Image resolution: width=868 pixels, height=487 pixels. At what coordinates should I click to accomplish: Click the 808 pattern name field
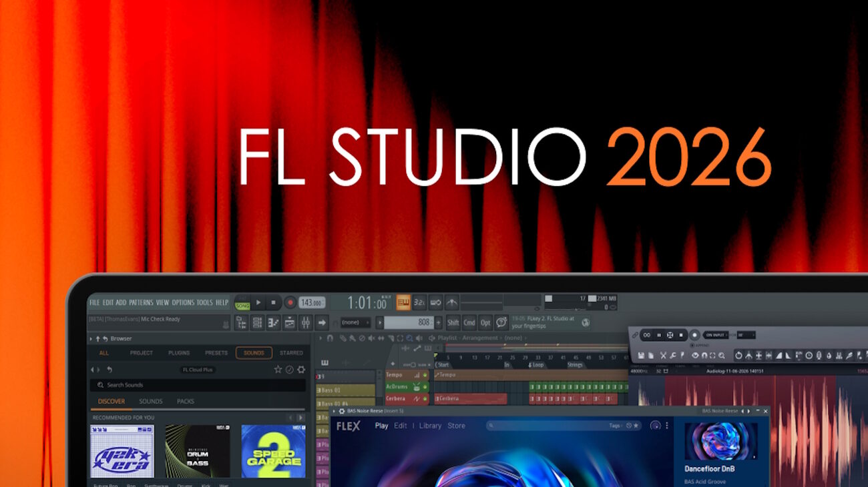tap(409, 323)
